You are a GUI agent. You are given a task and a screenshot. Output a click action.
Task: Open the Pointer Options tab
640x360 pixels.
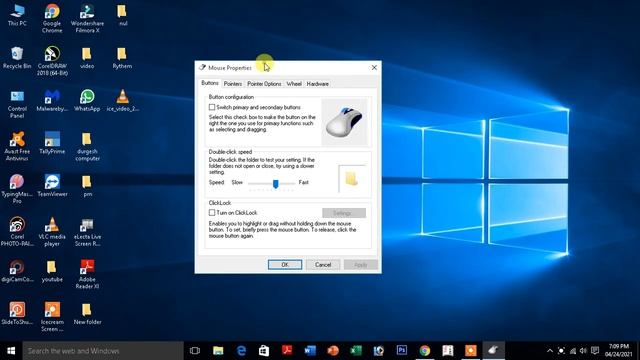(264, 84)
